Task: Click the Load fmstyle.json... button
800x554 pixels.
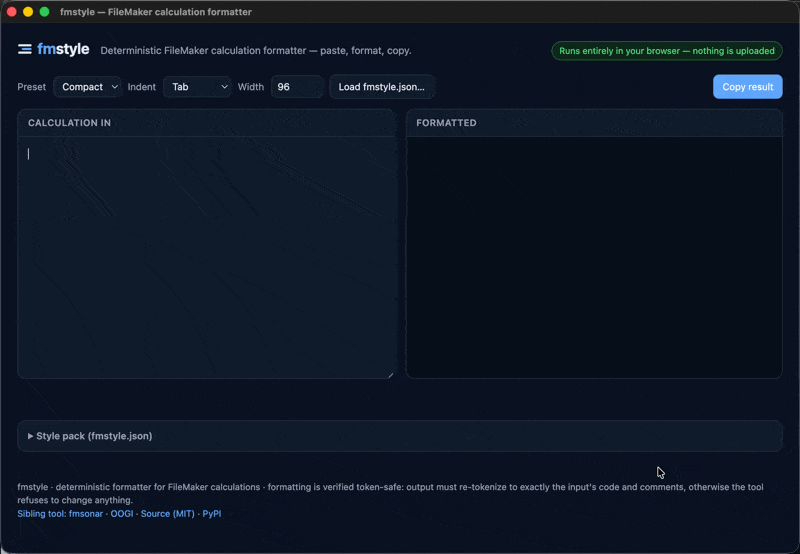Action: coord(382,87)
